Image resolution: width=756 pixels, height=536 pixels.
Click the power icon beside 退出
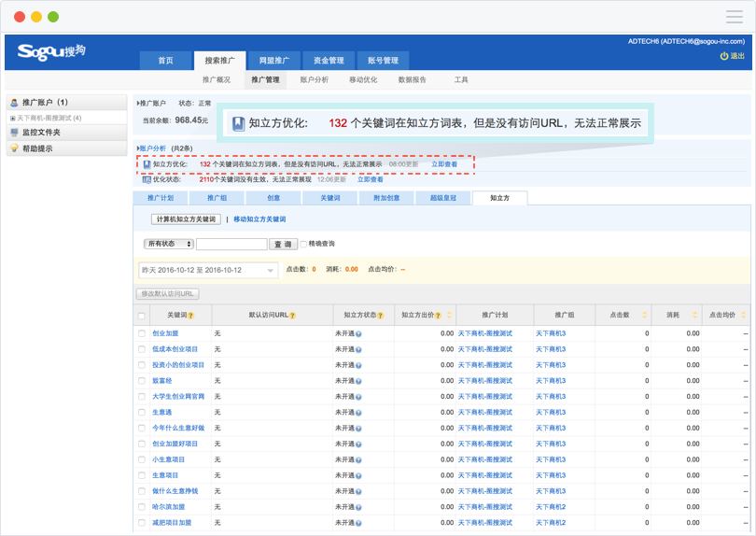tap(723, 56)
